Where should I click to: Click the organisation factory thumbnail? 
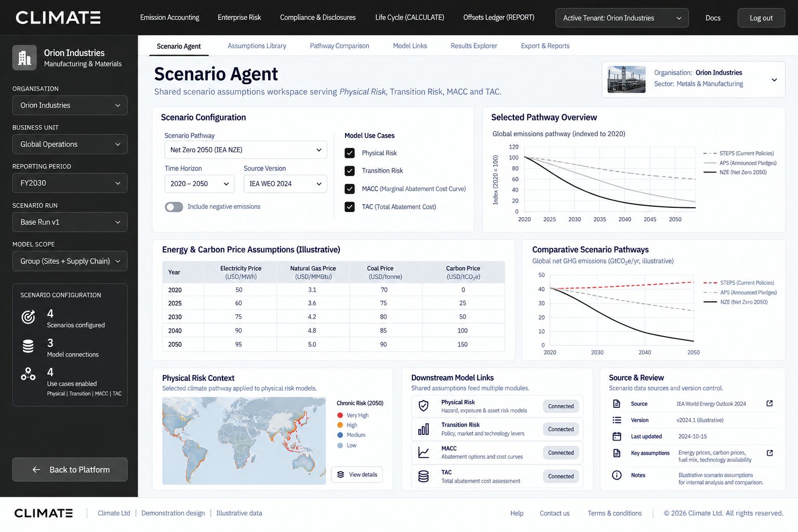[x=627, y=79]
